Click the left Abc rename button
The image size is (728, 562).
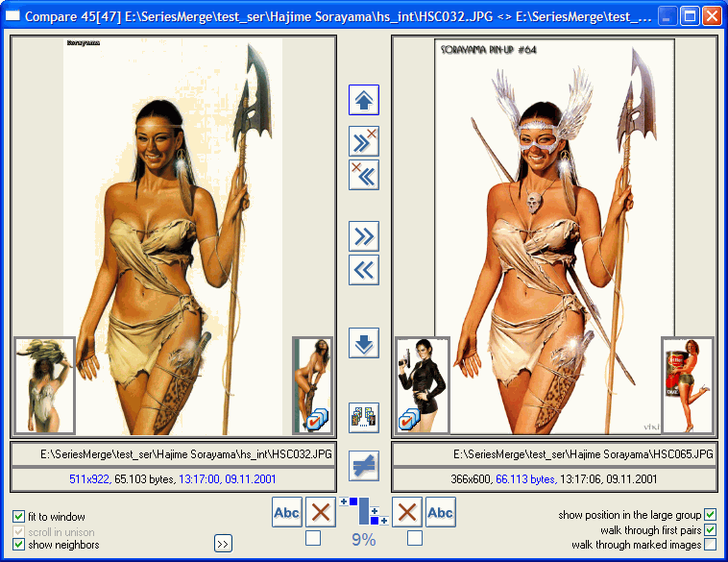click(287, 512)
